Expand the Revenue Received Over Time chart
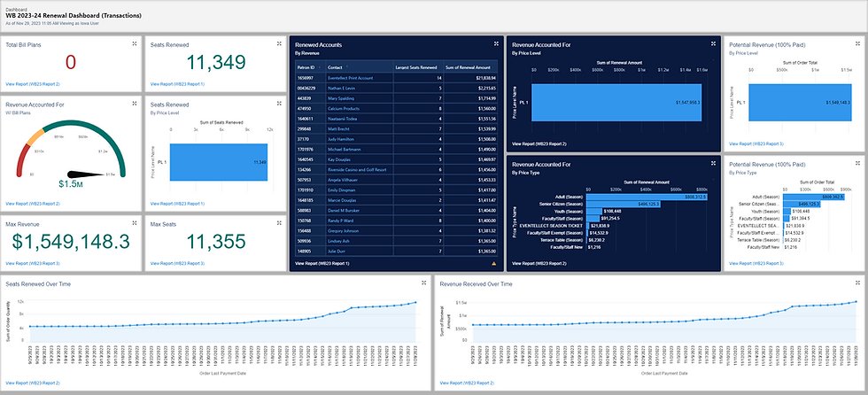Viewport: 868px width, 395px height. pyautogui.click(x=857, y=283)
